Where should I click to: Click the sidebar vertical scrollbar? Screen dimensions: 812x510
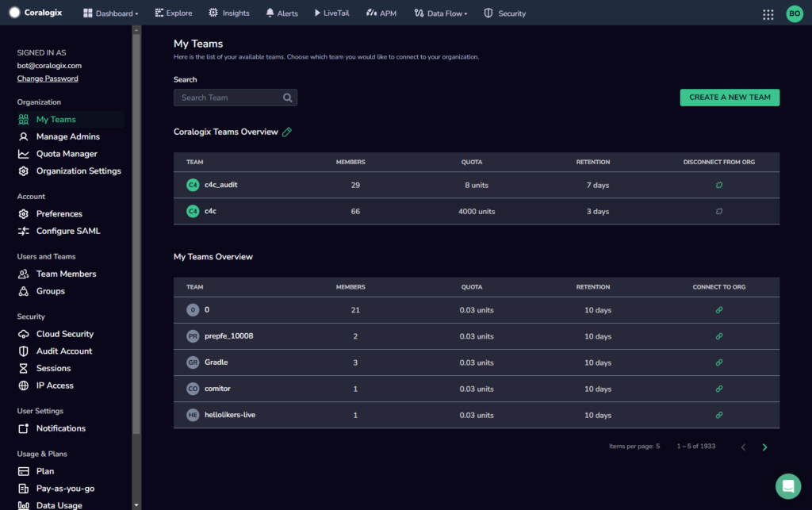point(136,234)
